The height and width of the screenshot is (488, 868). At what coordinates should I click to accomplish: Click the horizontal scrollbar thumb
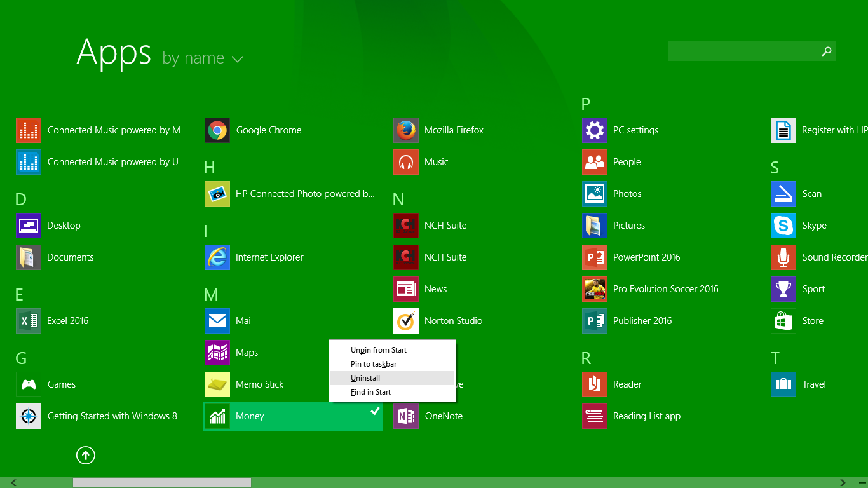tap(162, 483)
